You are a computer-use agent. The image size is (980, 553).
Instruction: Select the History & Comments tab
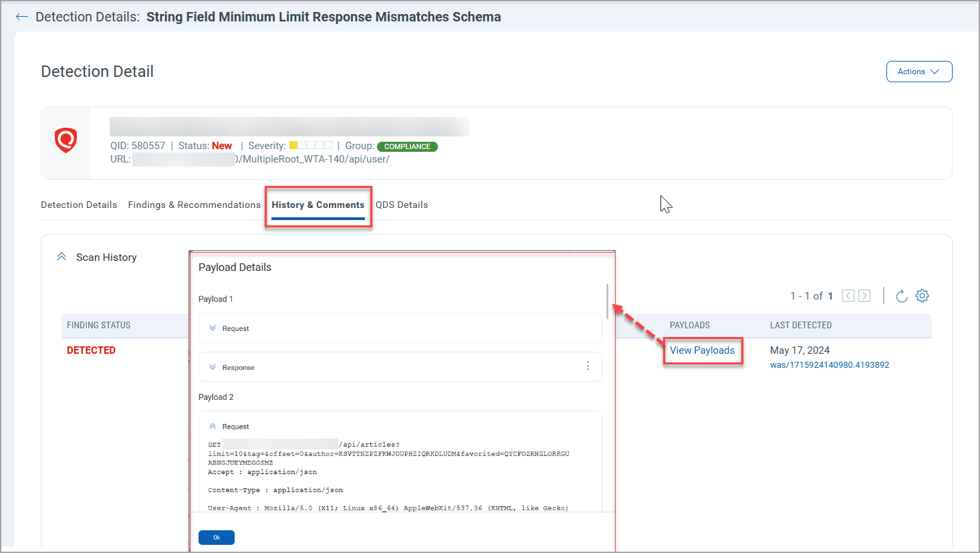coord(318,205)
